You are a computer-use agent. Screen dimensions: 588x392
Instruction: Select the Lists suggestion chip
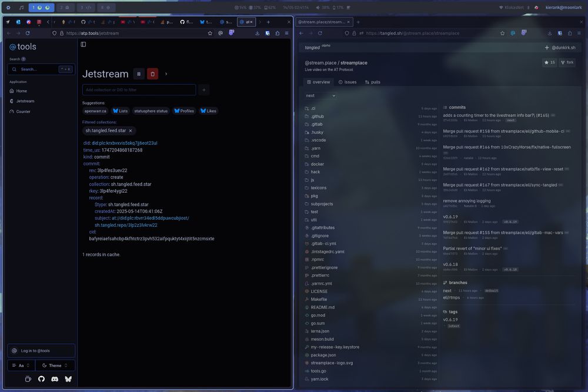[x=121, y=111]
